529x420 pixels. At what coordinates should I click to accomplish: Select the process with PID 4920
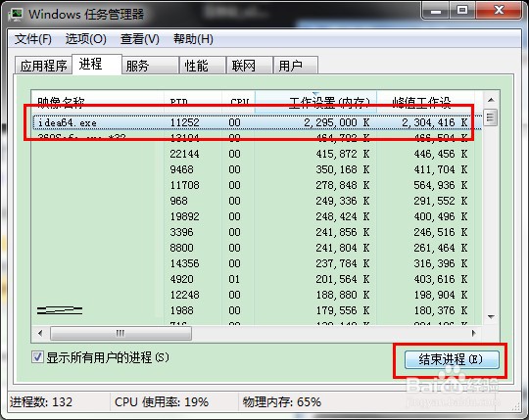pyautogui.click(x=257, y=279)
